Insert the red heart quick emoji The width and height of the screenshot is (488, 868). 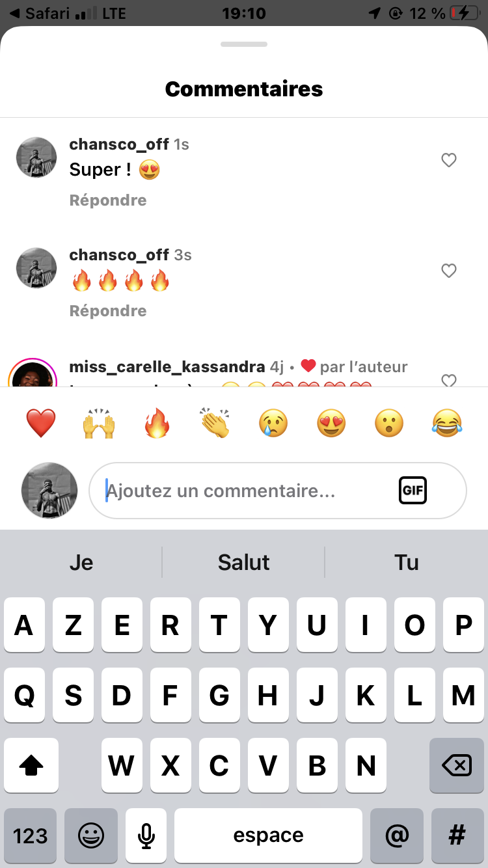(41, 424)
